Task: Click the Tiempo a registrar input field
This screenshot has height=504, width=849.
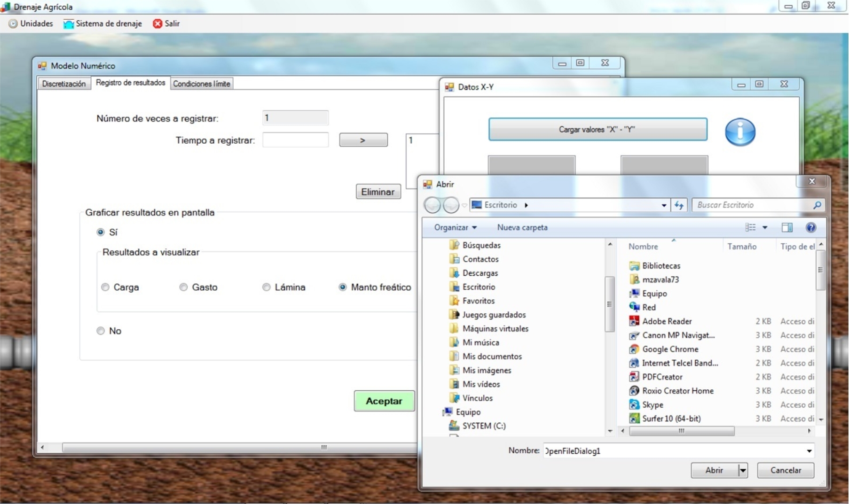Action: [x=295, y=140]
